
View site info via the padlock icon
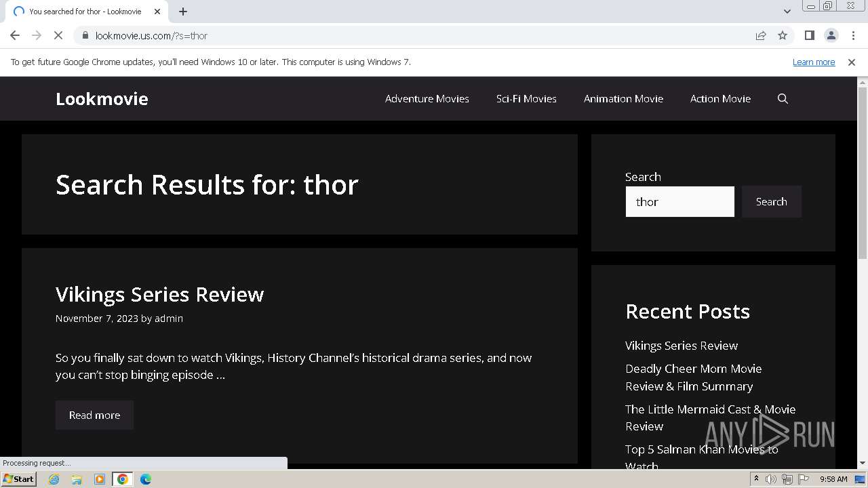[85, 35]
